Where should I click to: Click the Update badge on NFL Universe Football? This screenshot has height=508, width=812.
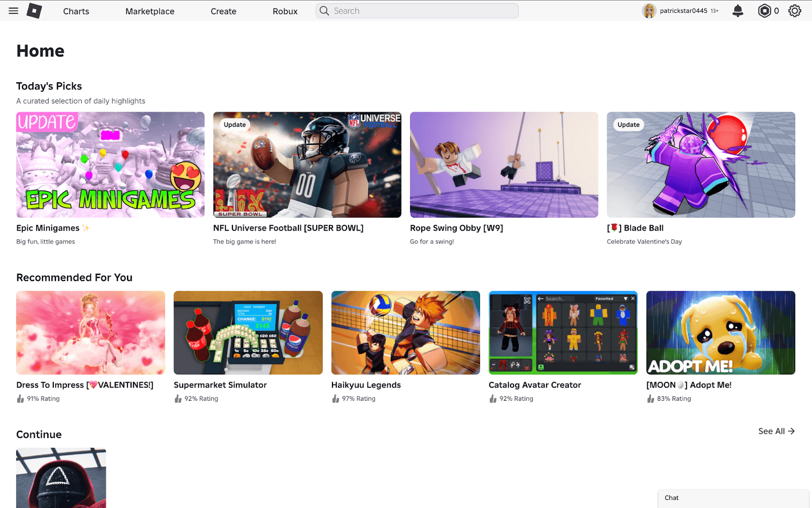point(234,125)
